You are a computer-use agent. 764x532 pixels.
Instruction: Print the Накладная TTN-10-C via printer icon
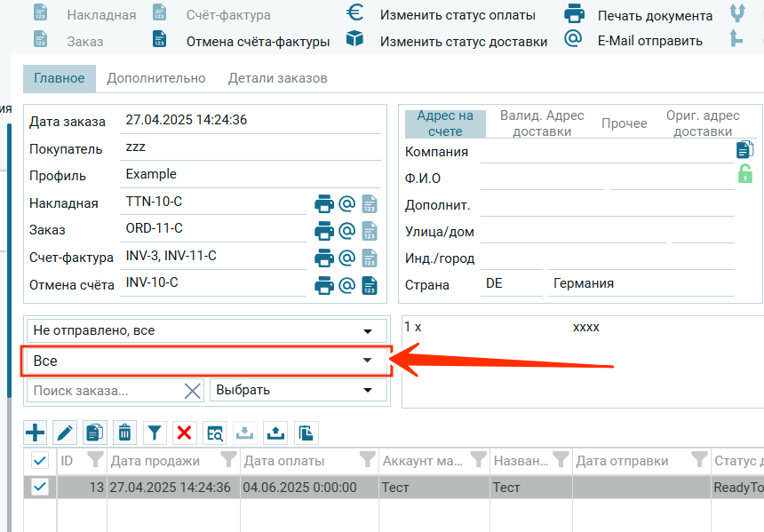[x=324, y=204]
